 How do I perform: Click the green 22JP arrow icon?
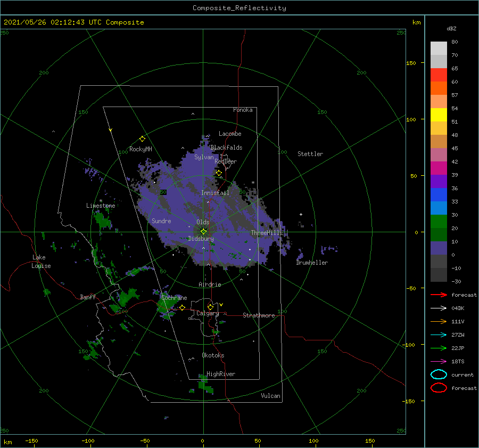[439, 348]
